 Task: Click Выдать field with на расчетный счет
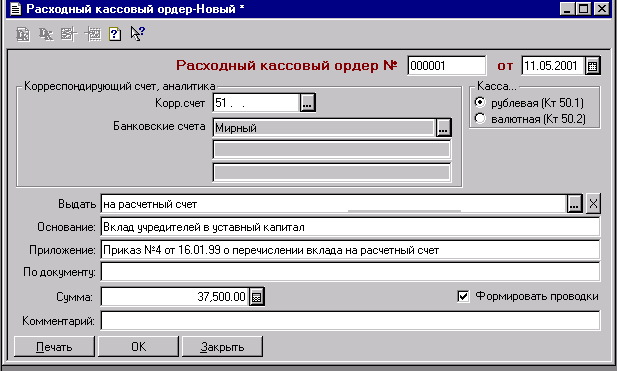pyautogui.click(x=333, y=204)
